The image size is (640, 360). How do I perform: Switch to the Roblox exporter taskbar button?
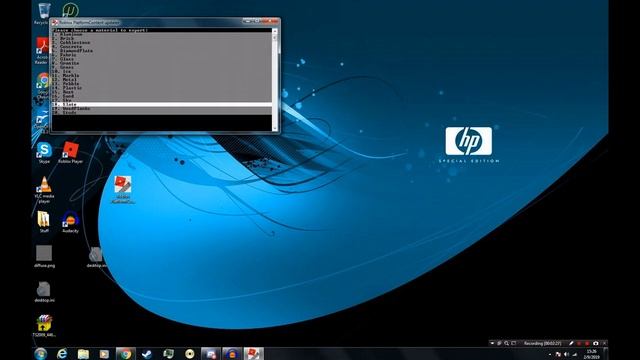(x=253, y=353)
